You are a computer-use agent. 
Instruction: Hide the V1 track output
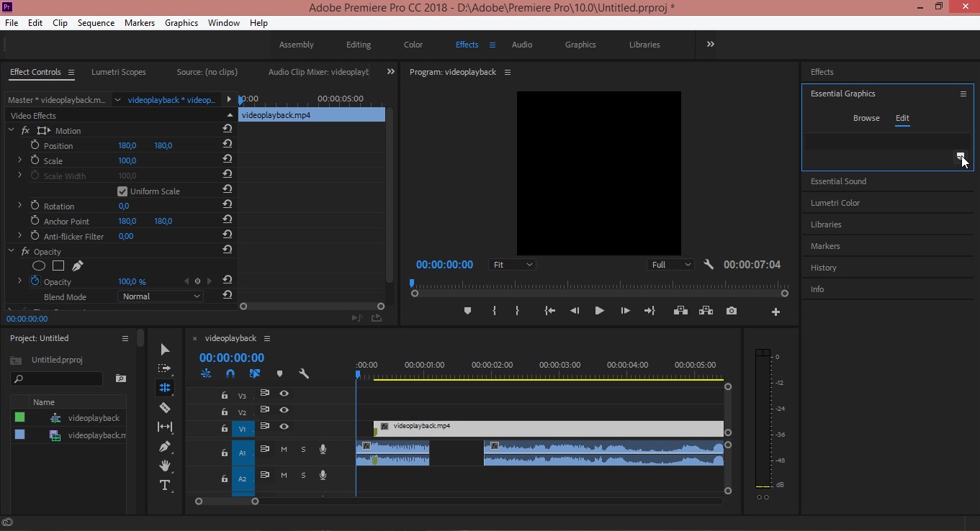click(284, 427)
